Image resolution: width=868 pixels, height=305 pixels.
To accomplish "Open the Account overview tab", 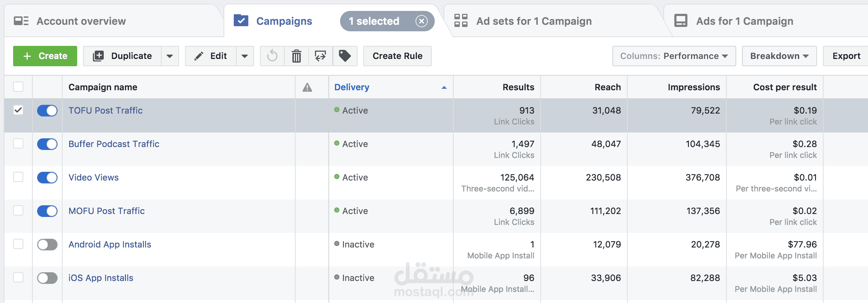I will pyautogui.click(x=81, y=21).
